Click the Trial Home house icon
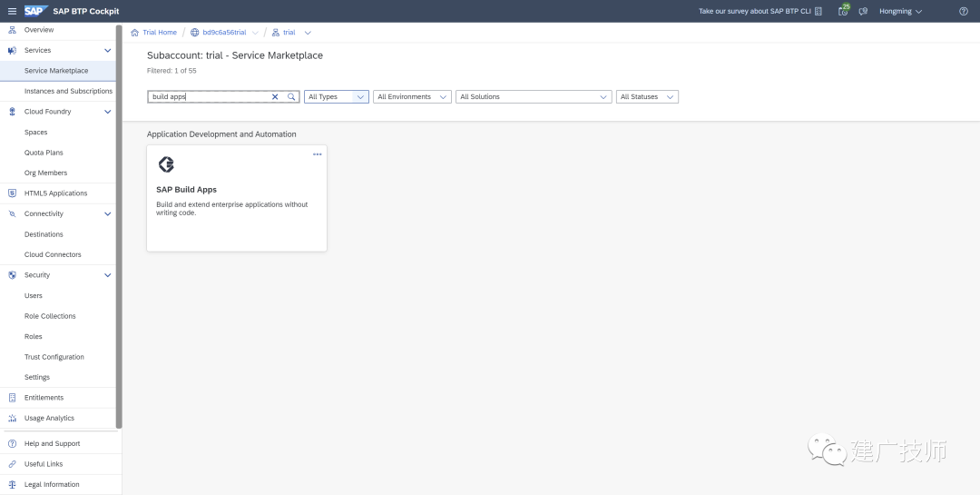The image size is (980, 495). 134,33
